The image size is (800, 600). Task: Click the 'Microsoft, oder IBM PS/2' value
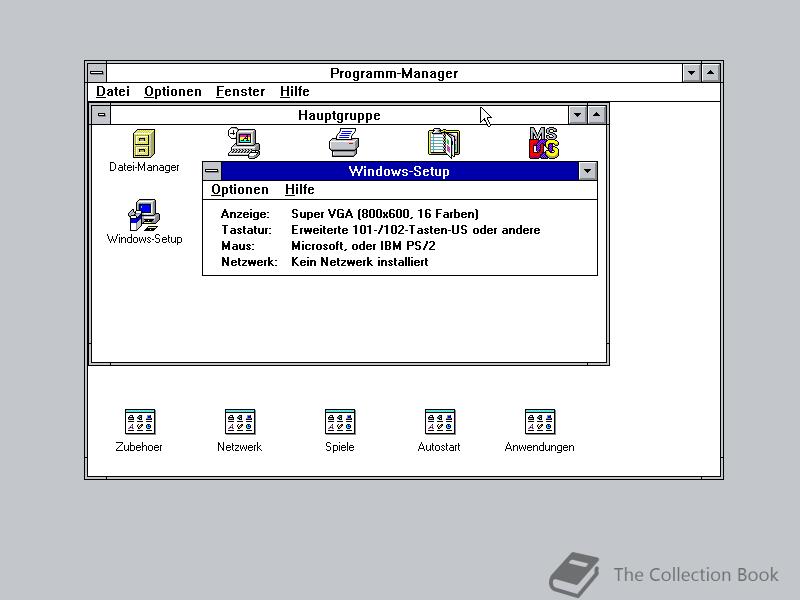(363, 246)
